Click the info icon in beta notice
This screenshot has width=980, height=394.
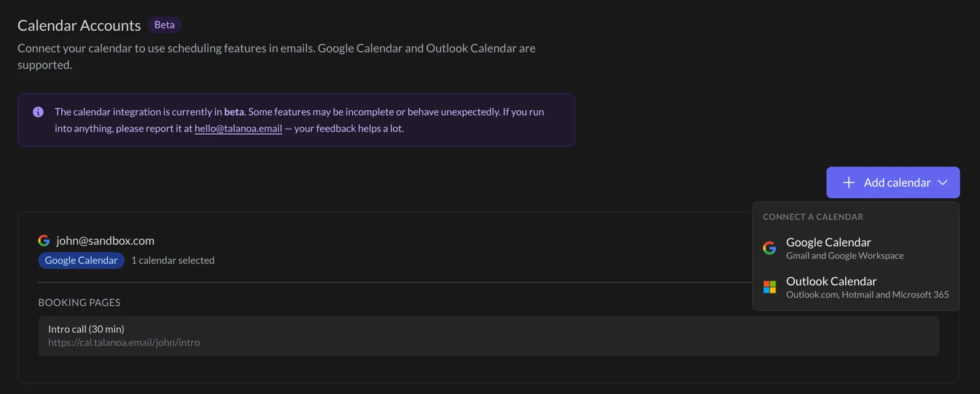point(38,112)
